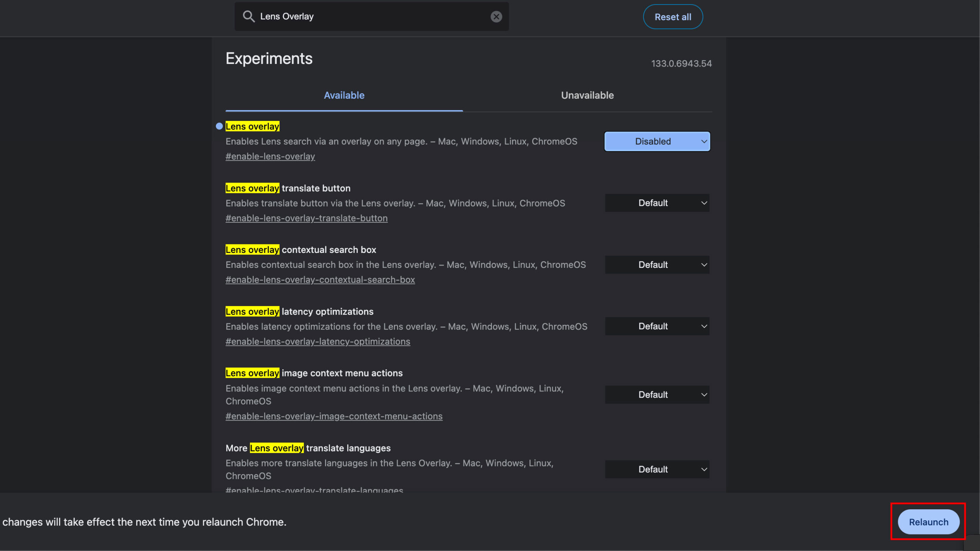Open #enable-lens-overlay-translate-button link
980x551 pixels.
[x=306, y=218]
